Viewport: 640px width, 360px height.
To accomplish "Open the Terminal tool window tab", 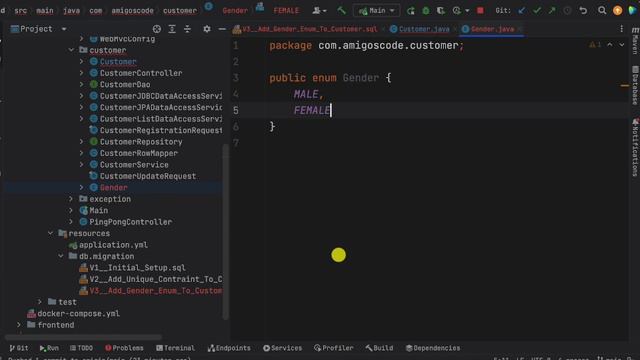I will (x=176, y=348).
